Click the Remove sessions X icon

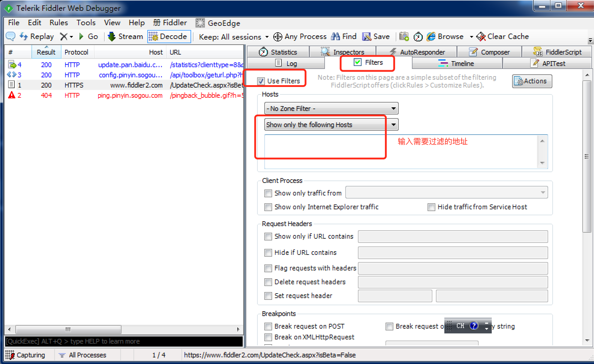64,37
